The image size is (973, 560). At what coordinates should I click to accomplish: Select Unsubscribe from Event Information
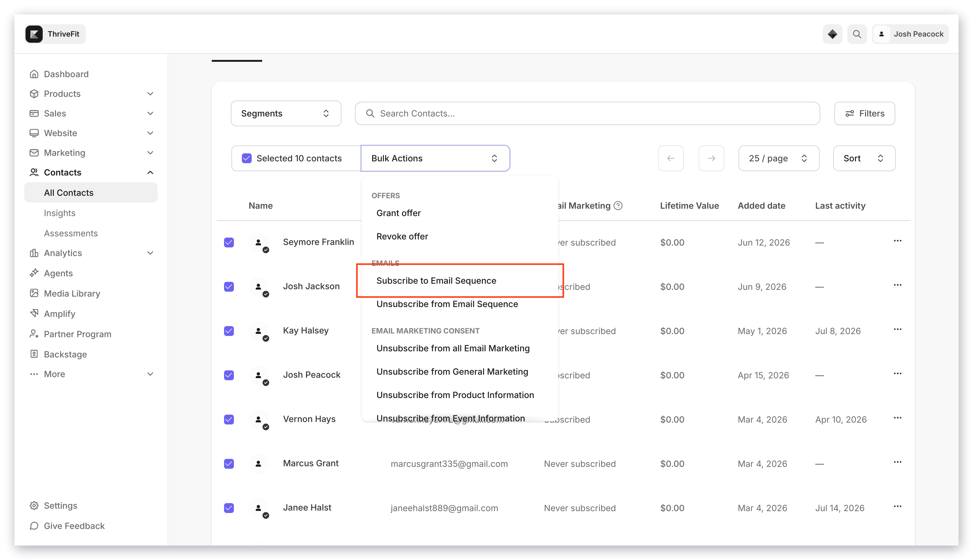tap(450, 418)
